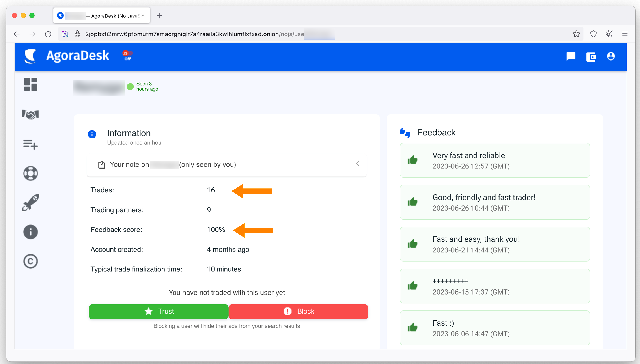The width and height of the screenshot is (640, 364).
Task: Click the onion site security icon
Action: click(77, 34)
